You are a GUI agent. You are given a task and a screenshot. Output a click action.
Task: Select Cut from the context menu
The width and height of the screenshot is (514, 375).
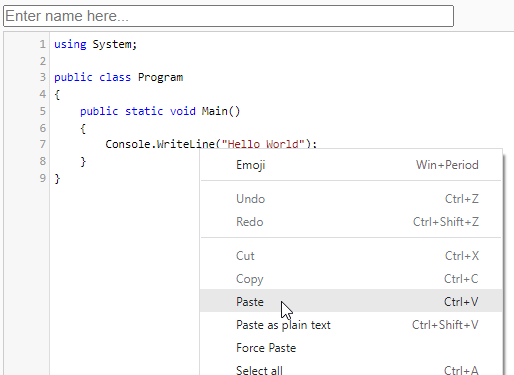[x=351, y=256]
